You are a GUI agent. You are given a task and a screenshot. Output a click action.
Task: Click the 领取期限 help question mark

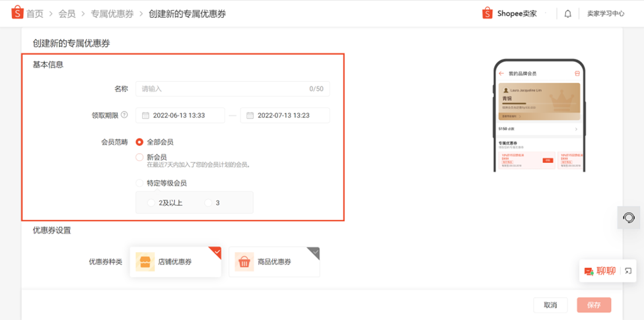click(x=124, y=115)
